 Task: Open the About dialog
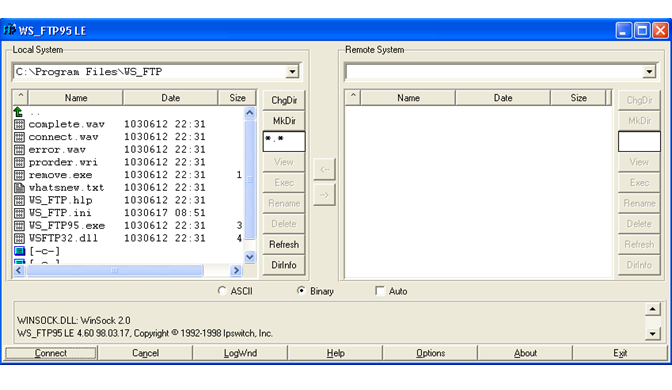point(525,353)
